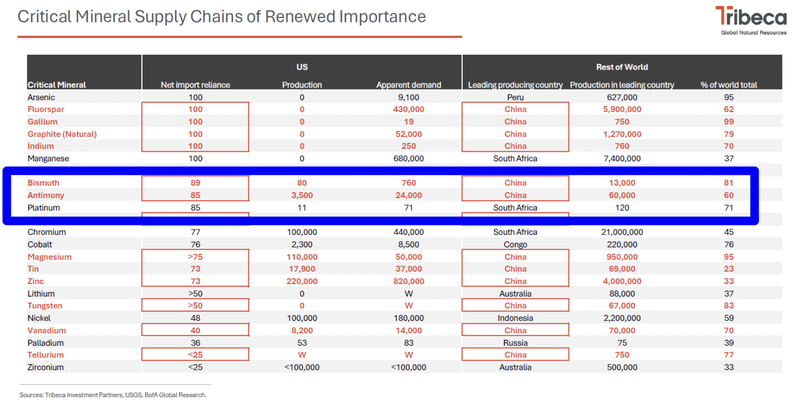Select the Apparent demand column header
The height and width of the screenshot is (404, 800).
(x=404, y=84)
